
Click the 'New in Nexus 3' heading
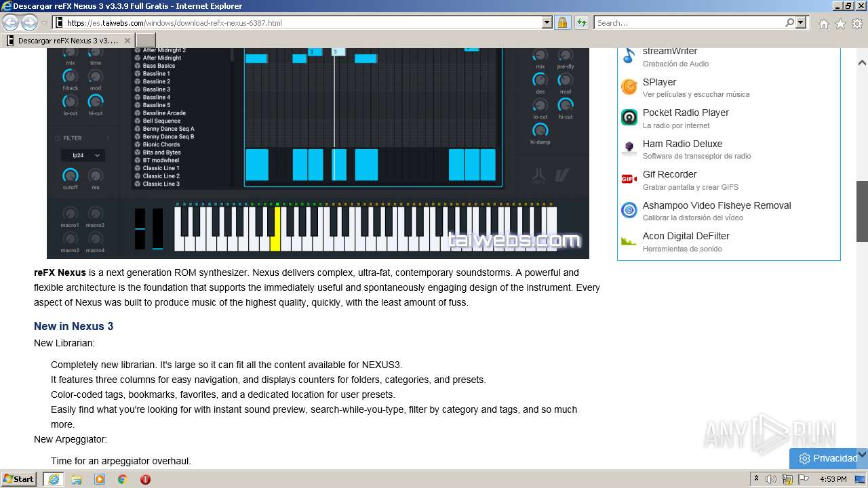[x=74, y=326]
